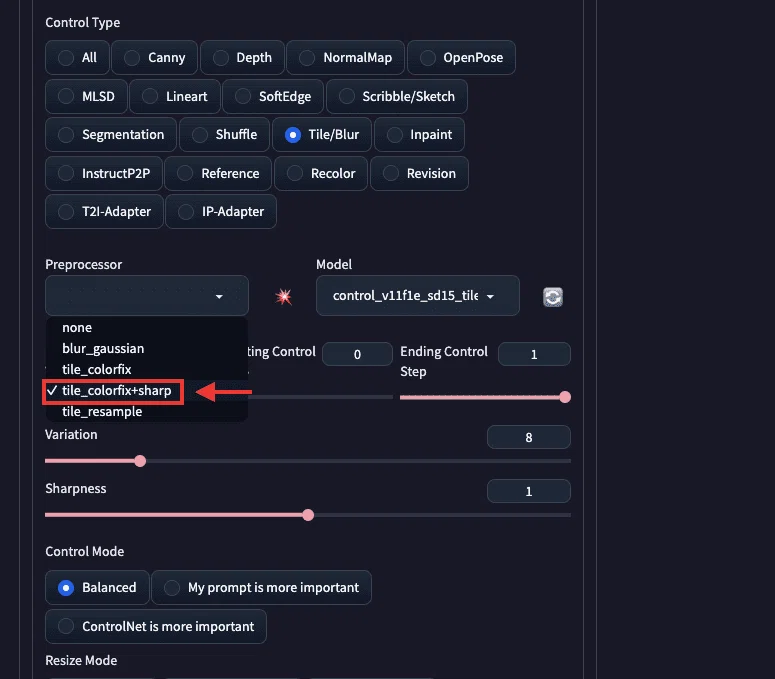This screenshot has width=775, height=679.
Task: Click the Starting Control Step value field
Action: point(357,354)
